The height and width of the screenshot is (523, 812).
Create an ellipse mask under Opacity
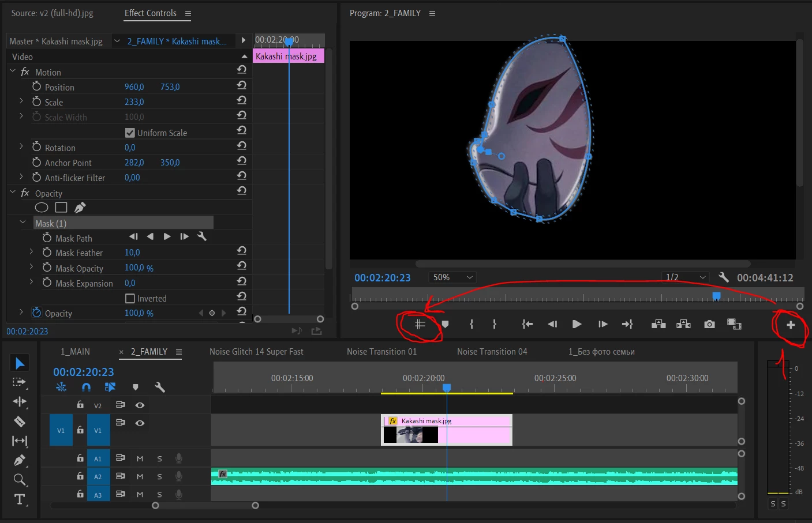click(x=42, y=208)
